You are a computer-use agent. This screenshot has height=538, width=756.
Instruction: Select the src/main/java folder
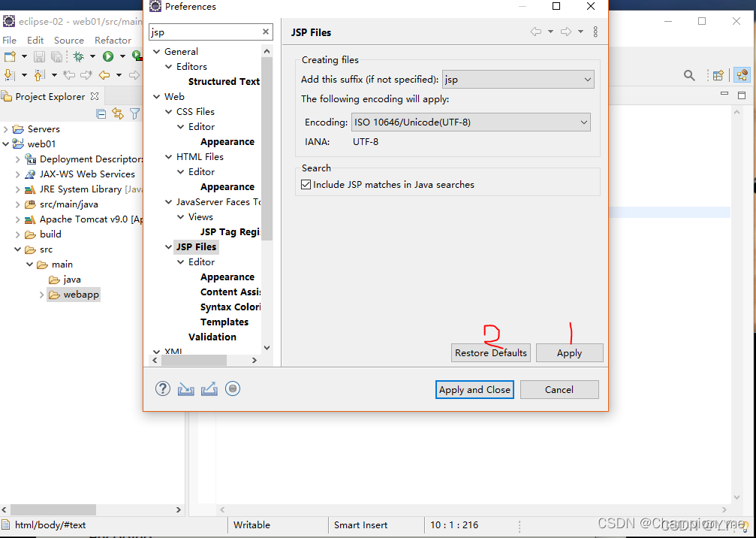point(68,204)
